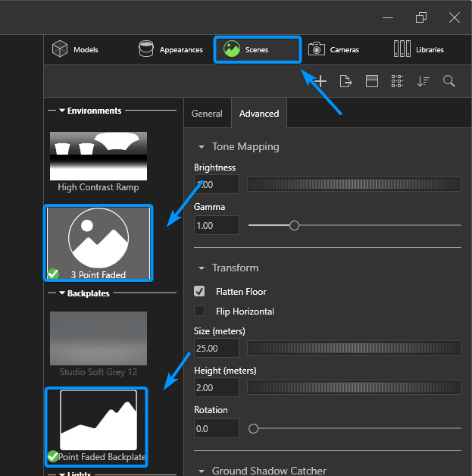This screenshot has width=472, height=476.
Task: Open the Appearances tab
Action: 170,49
